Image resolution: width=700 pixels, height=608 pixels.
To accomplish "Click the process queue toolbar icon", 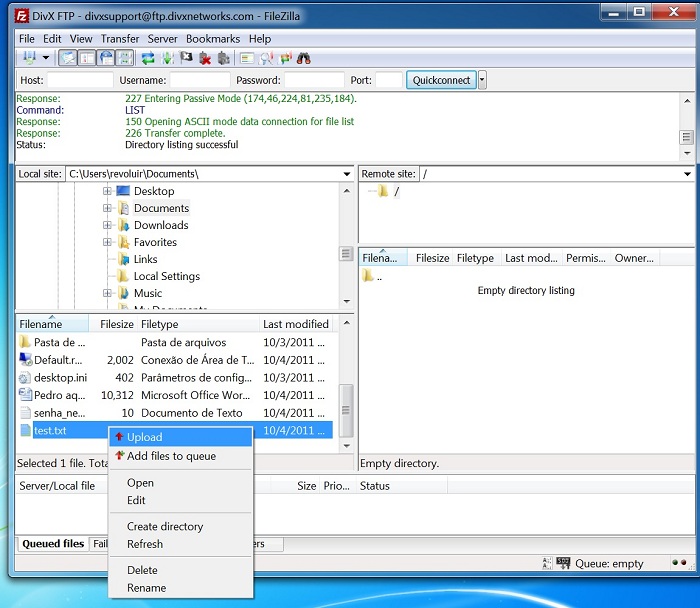I will (167, 58).
